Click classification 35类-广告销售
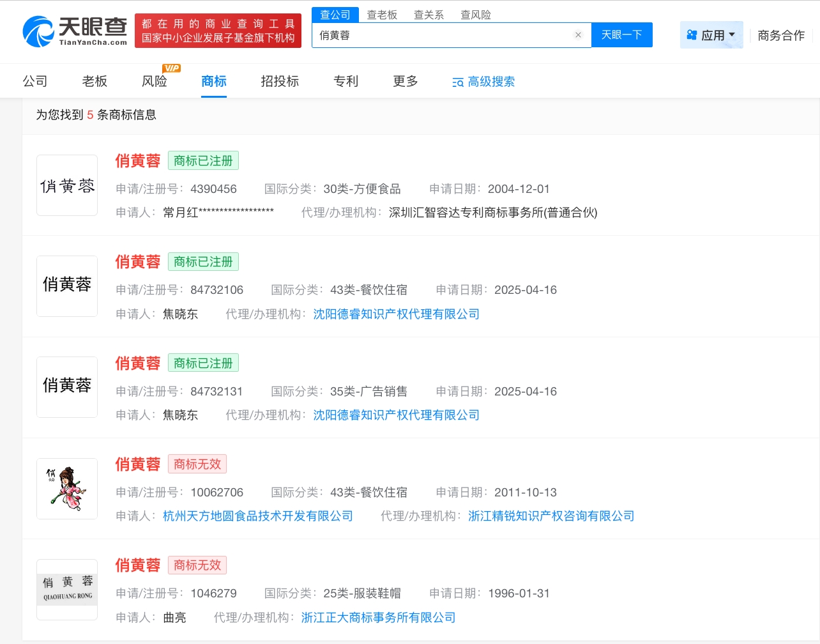The image size is (820, 644). pos(368,391)
